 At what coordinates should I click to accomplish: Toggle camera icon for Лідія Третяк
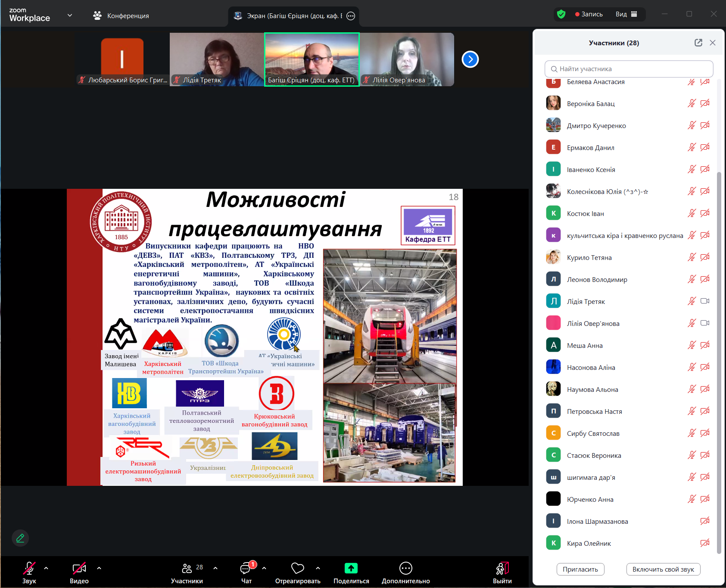[x=705, y=301]
